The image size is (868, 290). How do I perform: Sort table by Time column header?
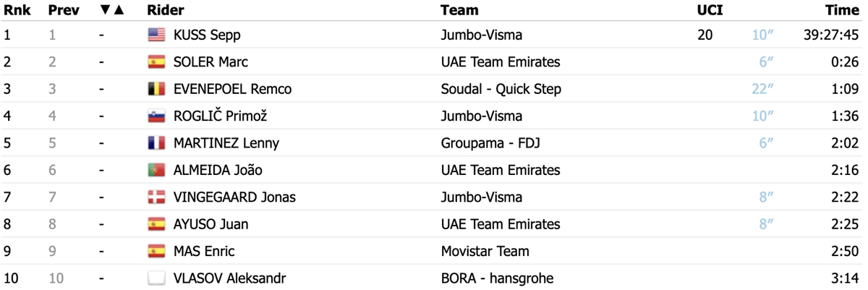(842, 10)
